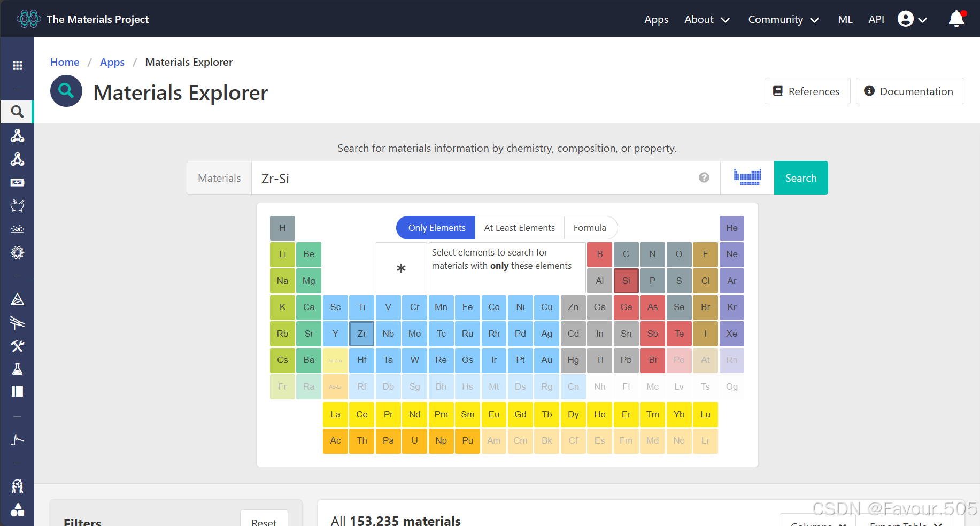Select the Pb element tile
The height and width of the screenshot is (526, 980).
pyautogui.click(x=626, y=360)
